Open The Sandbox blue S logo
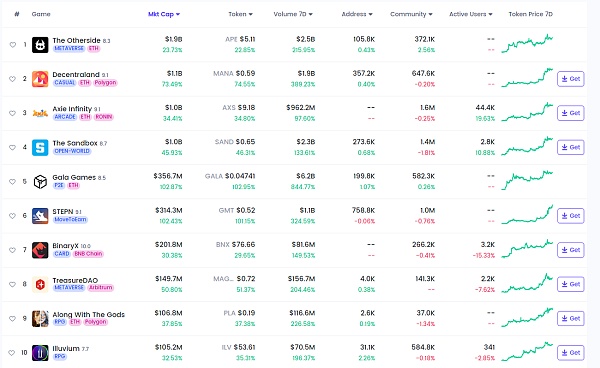600x368 pixels. pyautogui.click(x=40, y=147)
